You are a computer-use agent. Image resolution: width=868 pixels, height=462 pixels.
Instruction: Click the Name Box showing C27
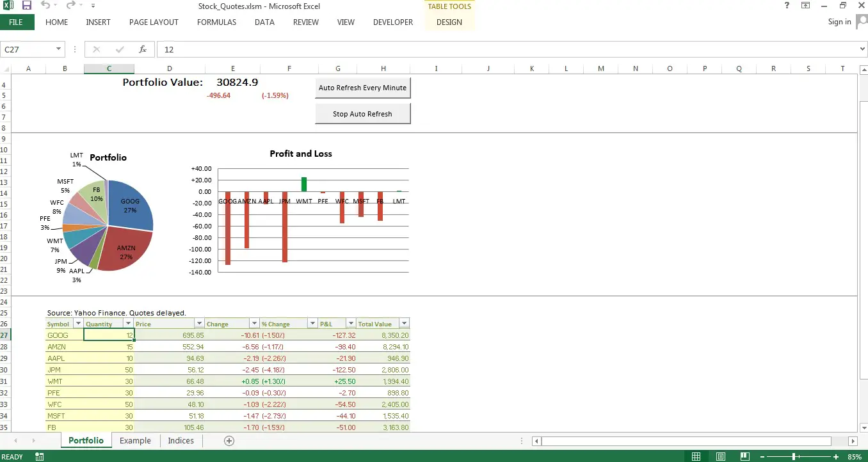pos(28,49)
